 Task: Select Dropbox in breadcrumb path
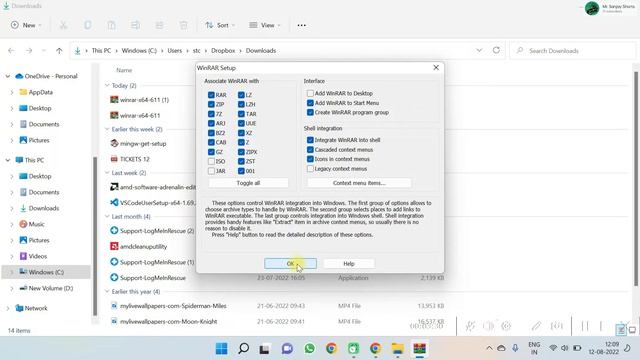[x=223, y=51]
